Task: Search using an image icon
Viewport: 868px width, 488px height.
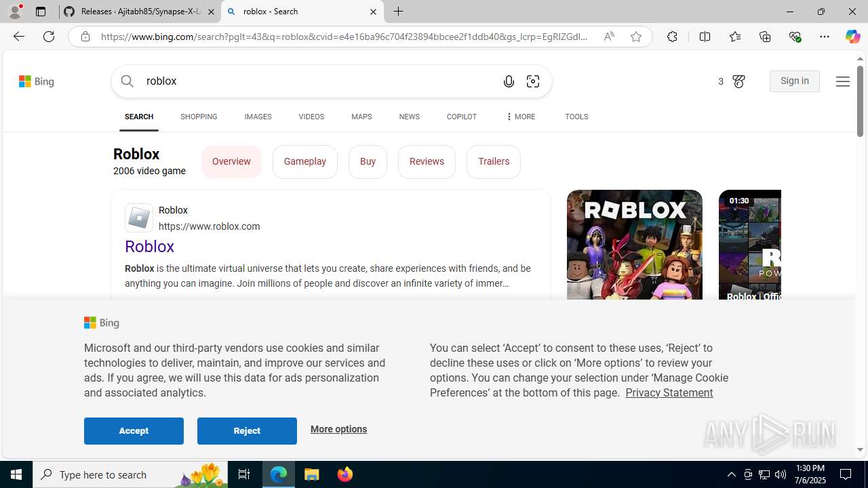Action: pyautogui.click(x=533, y=81)
